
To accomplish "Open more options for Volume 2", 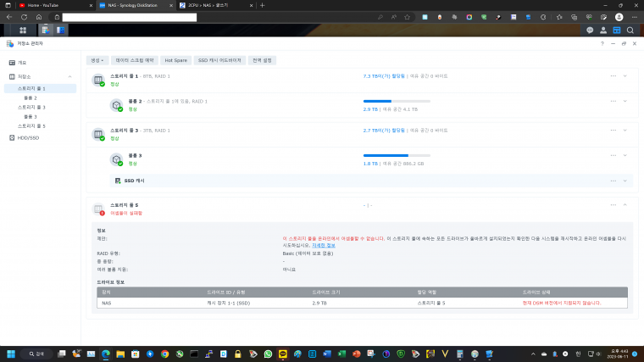I will [x=613, y=101].
